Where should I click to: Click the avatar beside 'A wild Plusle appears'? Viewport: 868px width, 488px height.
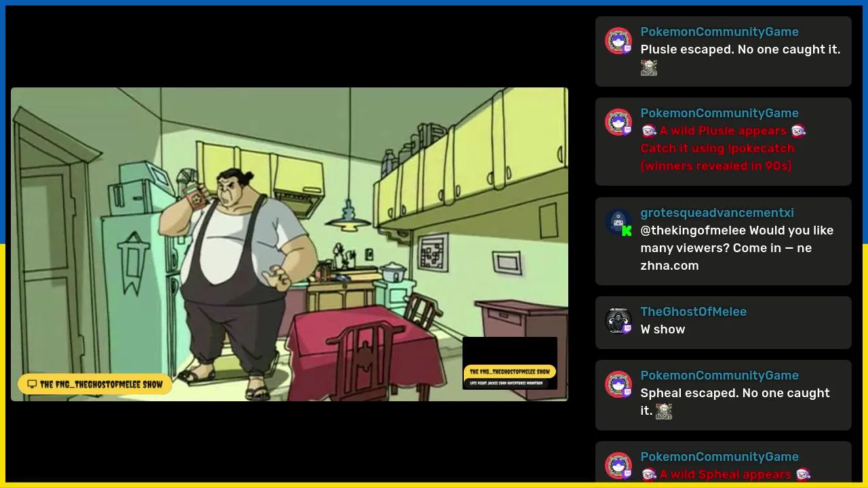618,122
